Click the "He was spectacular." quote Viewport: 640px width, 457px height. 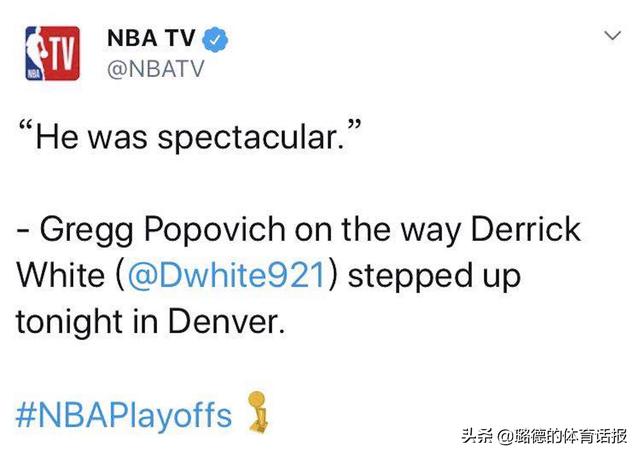click(190, 135)
